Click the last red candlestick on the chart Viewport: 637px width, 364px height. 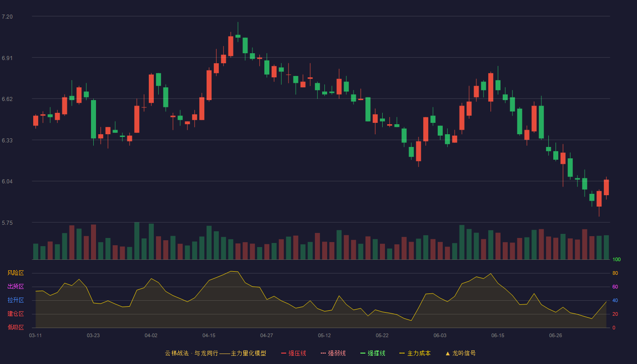tap(606, 187)
